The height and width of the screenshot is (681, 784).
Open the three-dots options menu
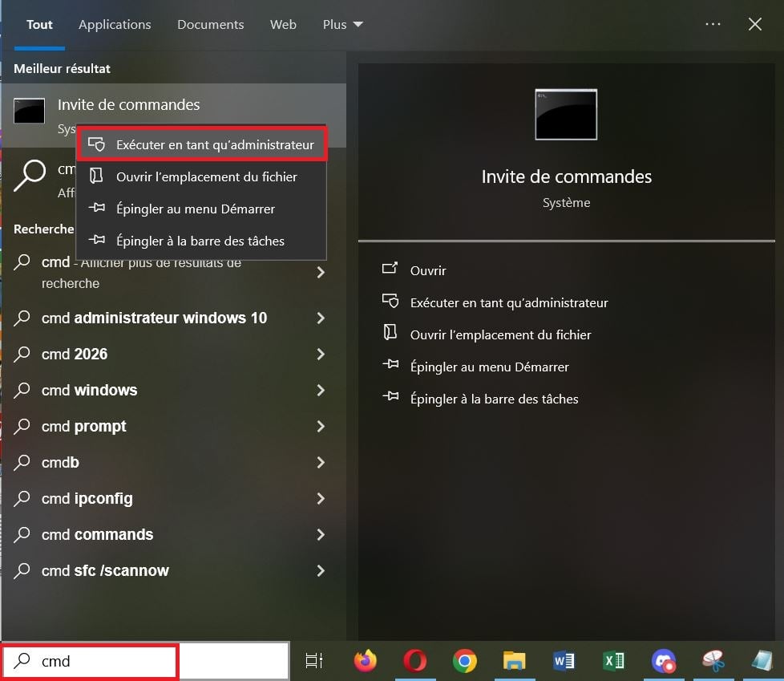point(713,24)
